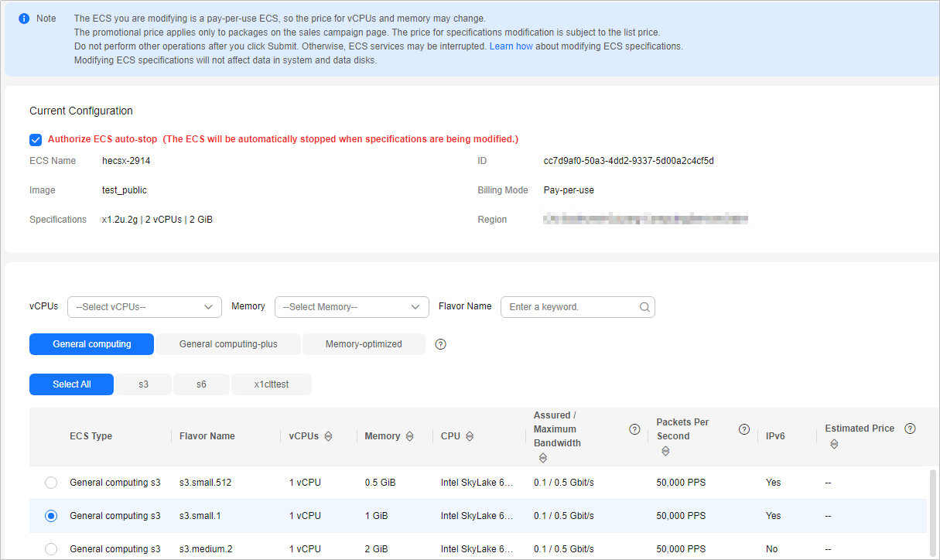This screenshot has width=940, height=560.
Task: Sort by vCPUs column icon
Action: click(x=328, y=436)
